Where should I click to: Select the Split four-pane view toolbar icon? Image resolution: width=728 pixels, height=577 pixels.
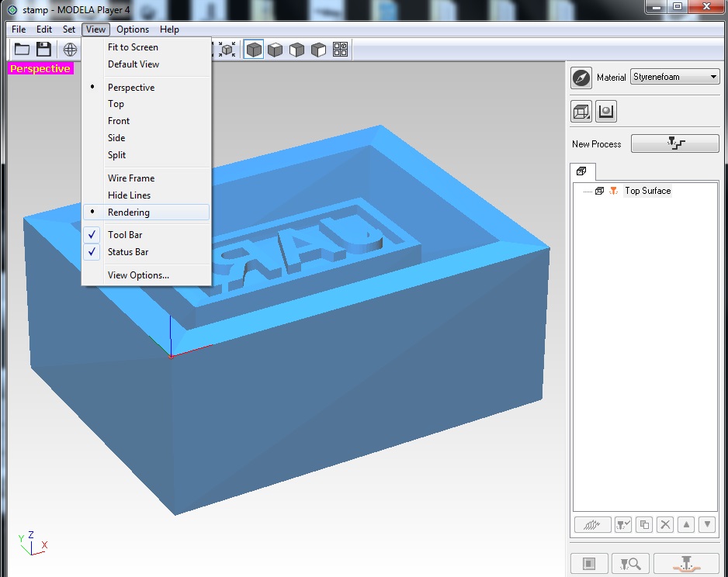340,49
